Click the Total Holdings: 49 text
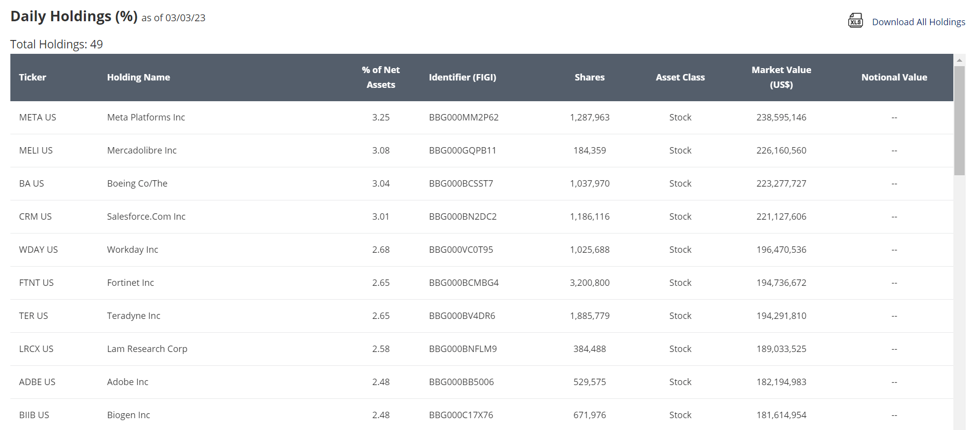The image size is (980, 430). [56, 44]
